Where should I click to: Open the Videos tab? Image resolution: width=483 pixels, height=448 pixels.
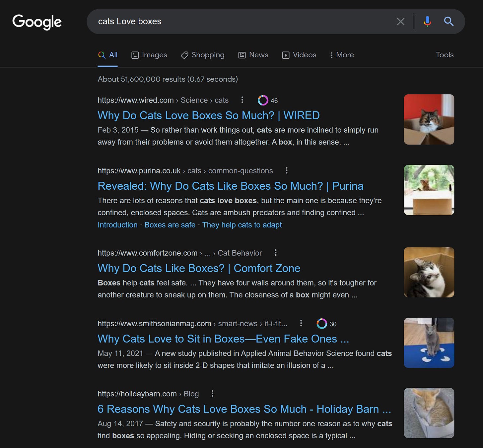(x=299, y=55)
